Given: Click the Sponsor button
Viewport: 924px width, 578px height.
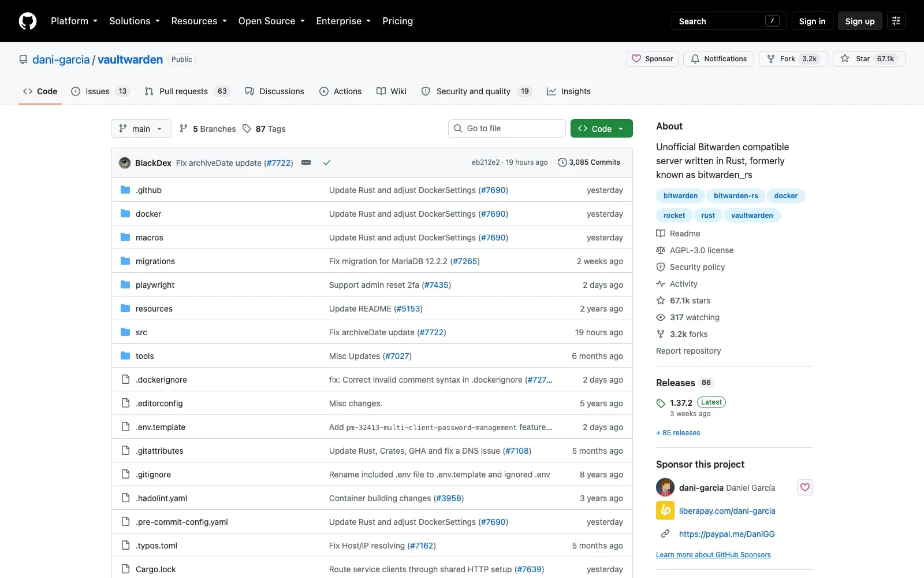Looking at the screenshot, I should click(653, 59).
